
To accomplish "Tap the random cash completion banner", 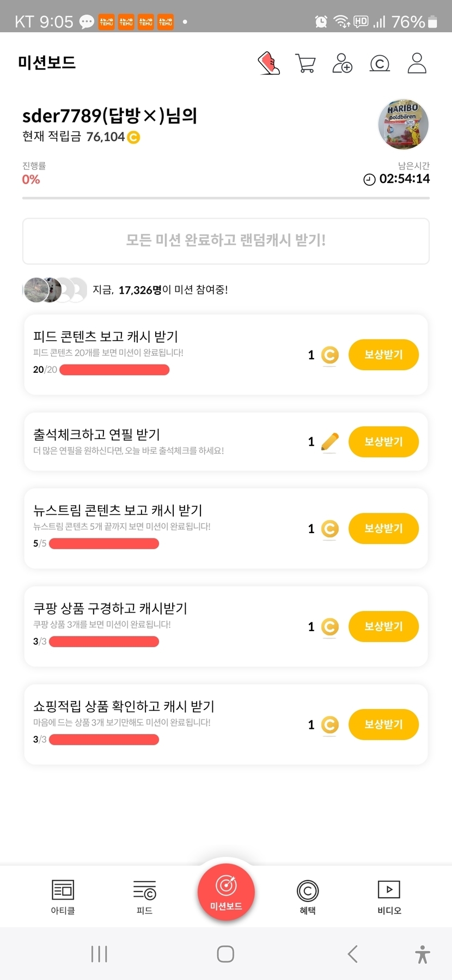I will click(x=226, y=241).
